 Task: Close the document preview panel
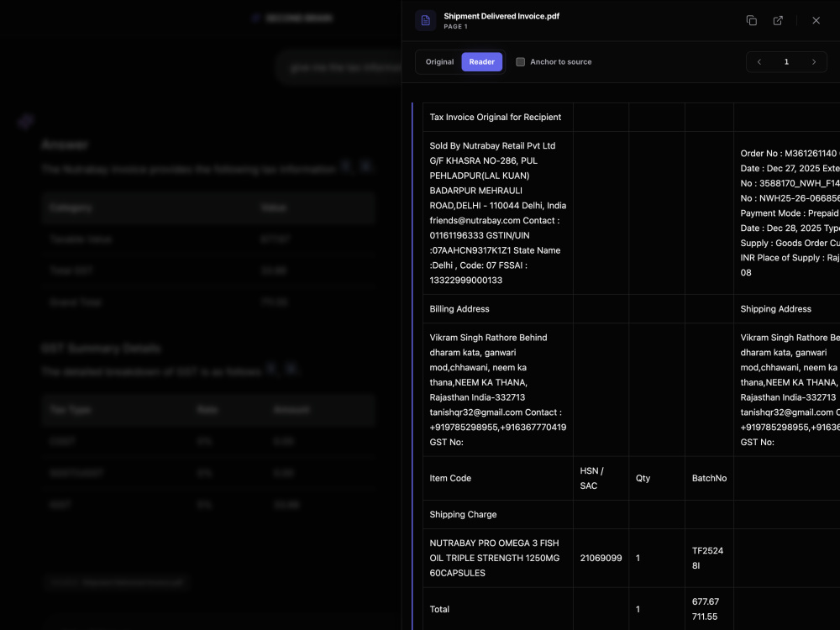tap(816, 20)
